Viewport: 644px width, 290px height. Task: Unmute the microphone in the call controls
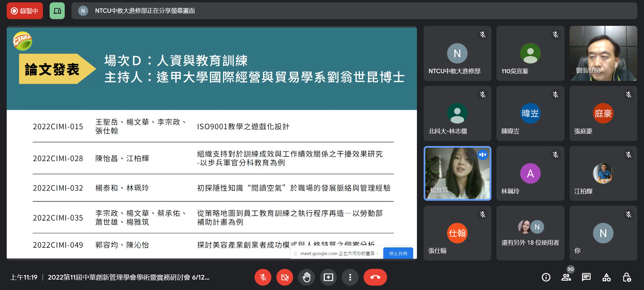point(263,277)
